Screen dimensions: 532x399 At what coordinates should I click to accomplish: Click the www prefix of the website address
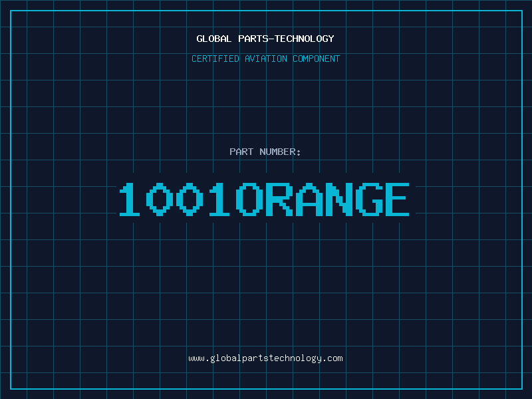pos(196,358)
